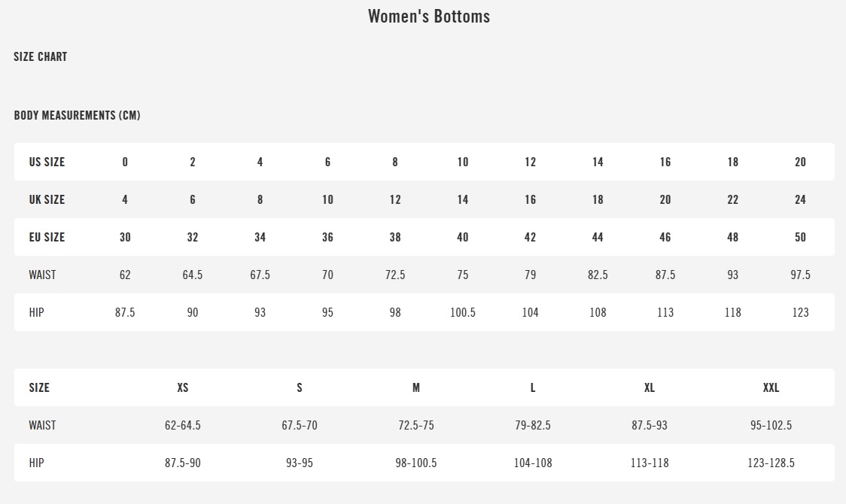Click the 79-82.5 waist range cell

533,425
